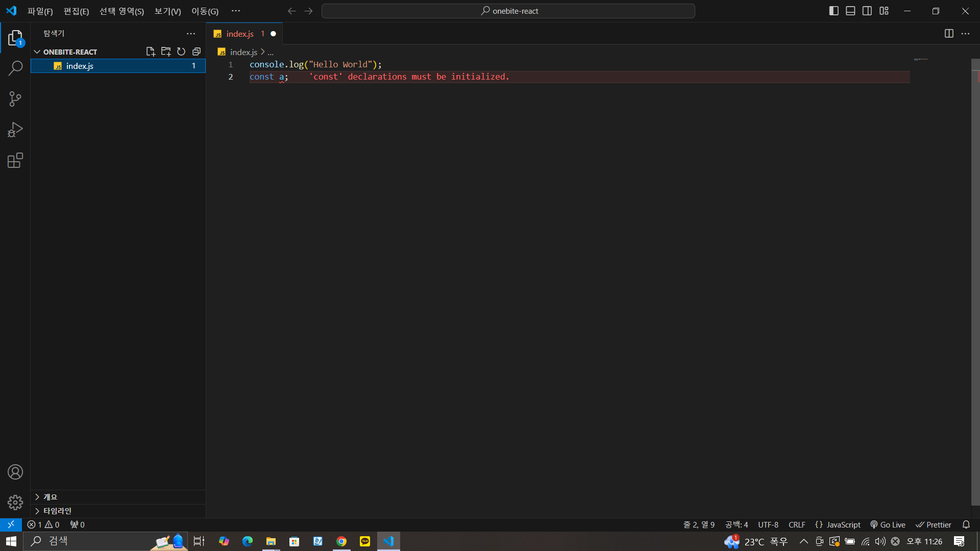Click line 1 console.log code
The width and height of the screenshot is (980, 551).
pyautogui.click(x=315, y=65)
